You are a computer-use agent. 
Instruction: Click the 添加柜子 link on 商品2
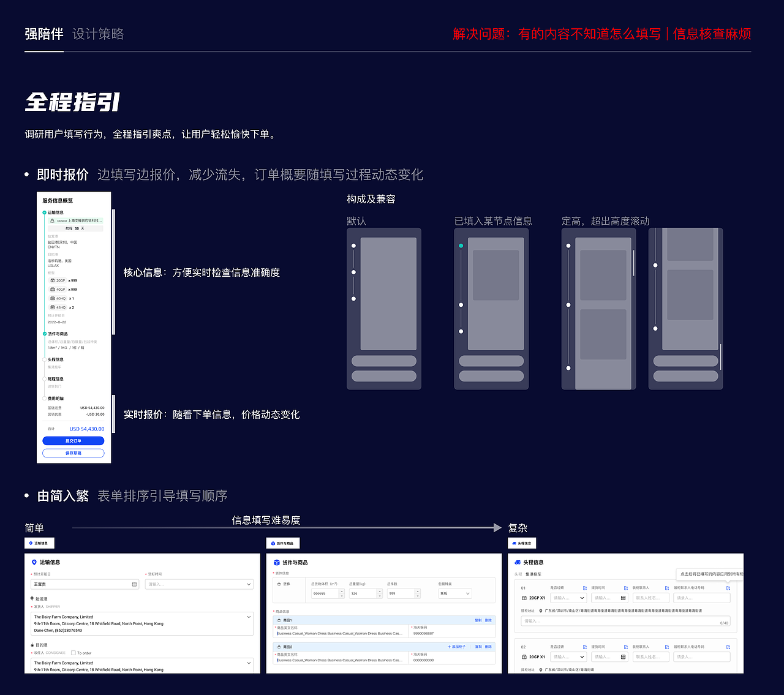pos(456,647)
